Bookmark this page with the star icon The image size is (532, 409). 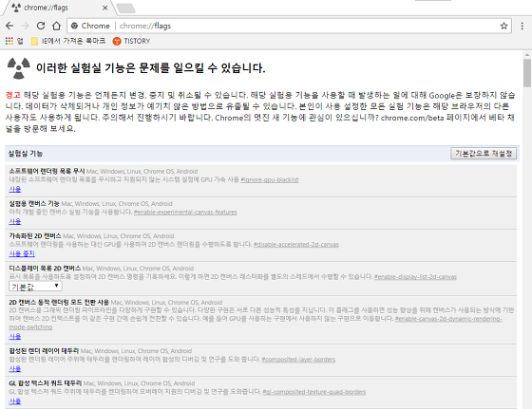tap(503, 26)
